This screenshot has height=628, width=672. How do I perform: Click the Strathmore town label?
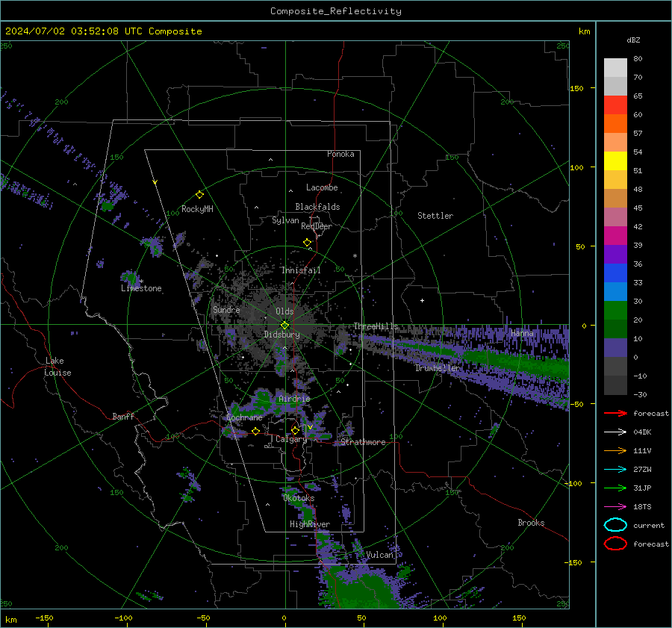coord(363,442)
